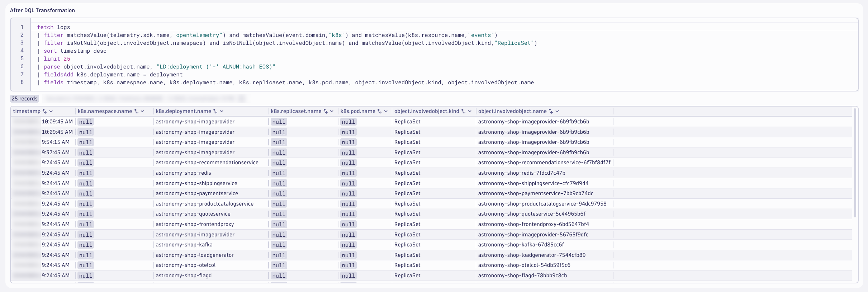
Task: Click astronomy-shop-shippingservice-cfc79d944 object name
Action: click(x=533, y=183)
